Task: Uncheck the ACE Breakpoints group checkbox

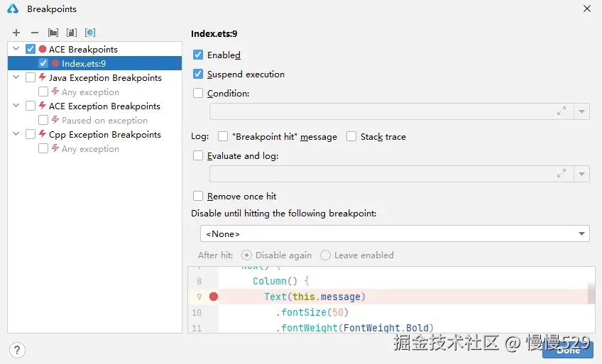Action: pyautogui.click(x=31, y=49)
